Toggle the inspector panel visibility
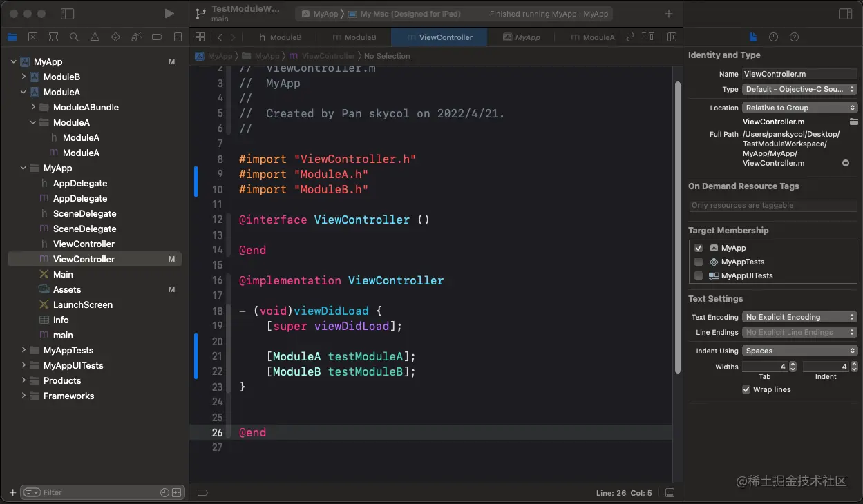The height and width of the screenshot is (504, 863). [844, 14]
